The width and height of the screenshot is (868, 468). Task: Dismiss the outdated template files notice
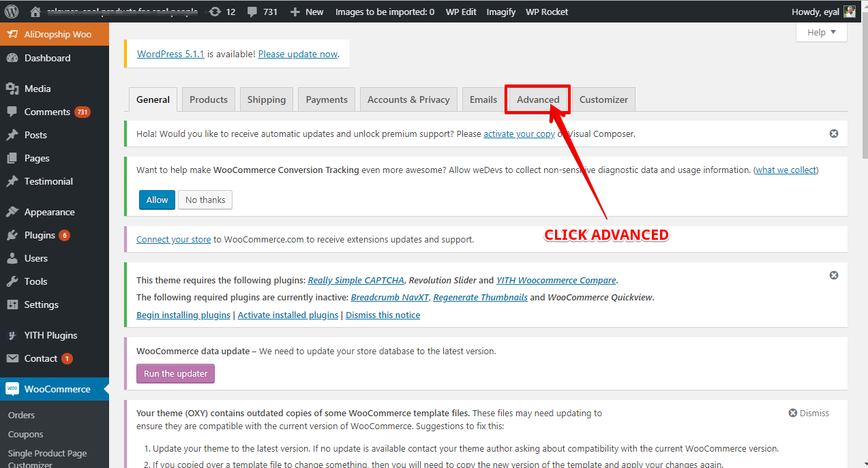pos(809,413)
